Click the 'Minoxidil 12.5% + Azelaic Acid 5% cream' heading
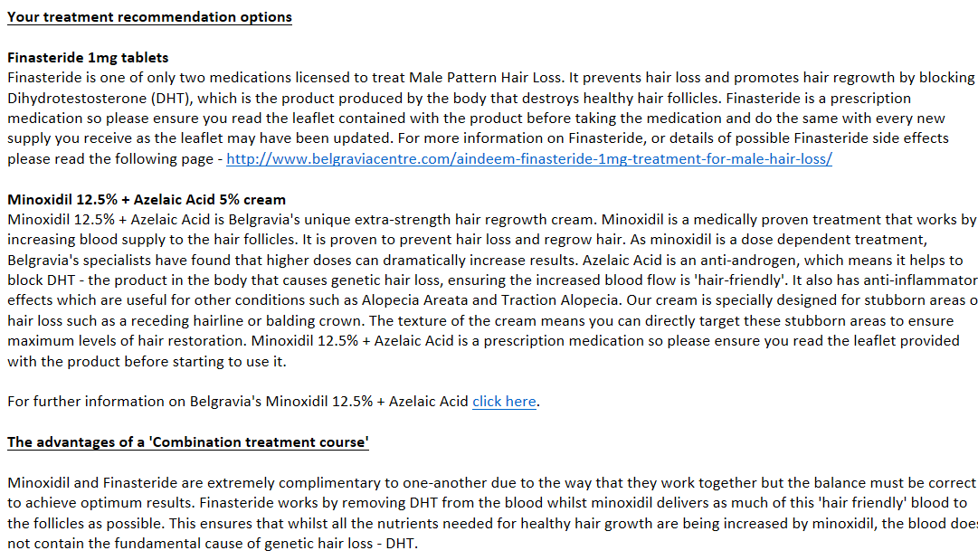This screenshot has width=978, height=560. click(147, 199)
